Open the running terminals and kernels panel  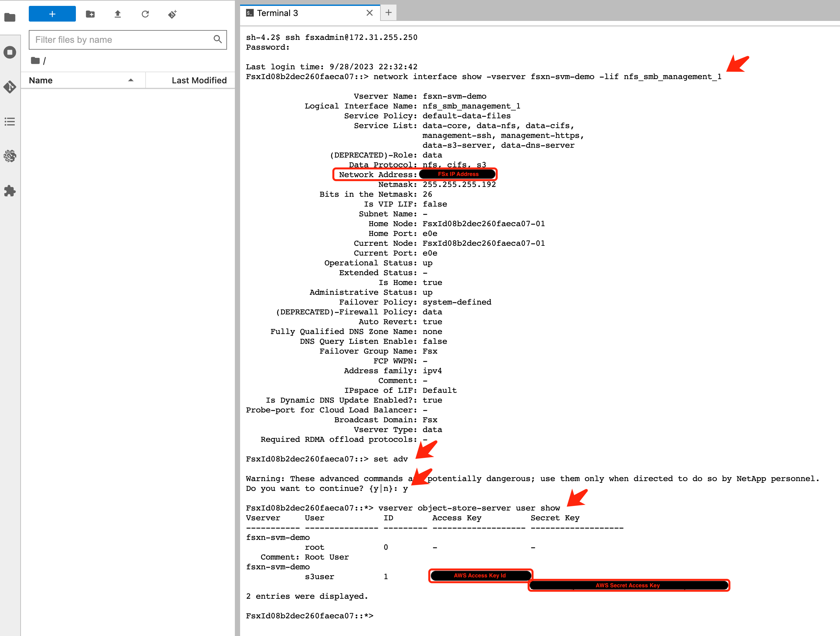pyautogui.click(x=10, y=52)
